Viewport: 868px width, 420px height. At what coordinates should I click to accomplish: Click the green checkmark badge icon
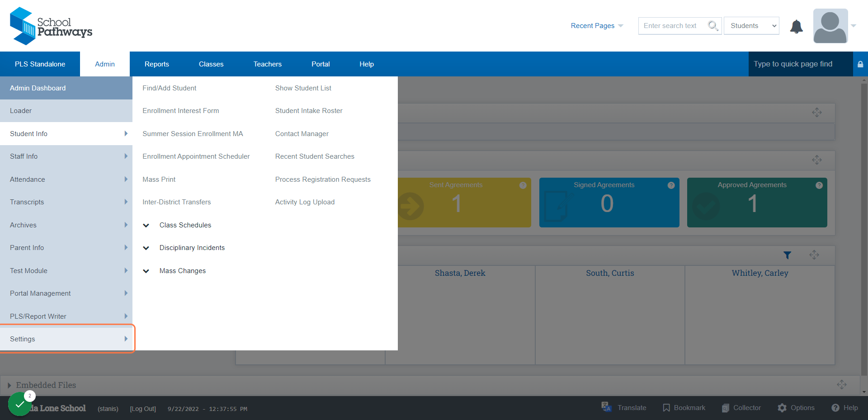pyautogui.click(x=19, y=404)
